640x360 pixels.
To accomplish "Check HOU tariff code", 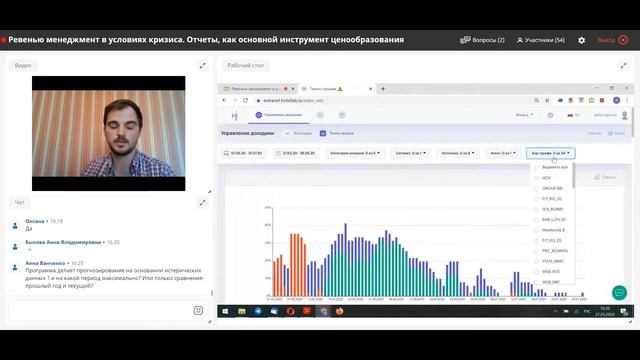I will (x=536, y=178).
